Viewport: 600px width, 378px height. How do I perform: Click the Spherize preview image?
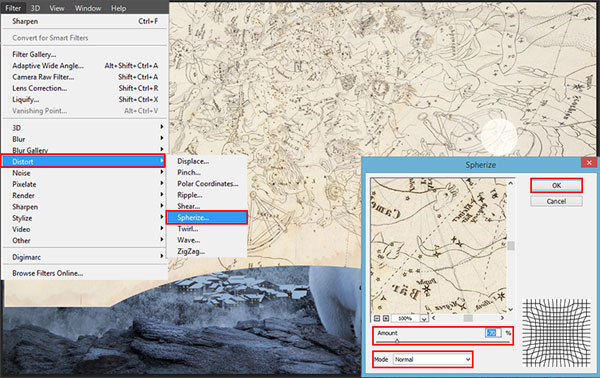tap(439, 246)
